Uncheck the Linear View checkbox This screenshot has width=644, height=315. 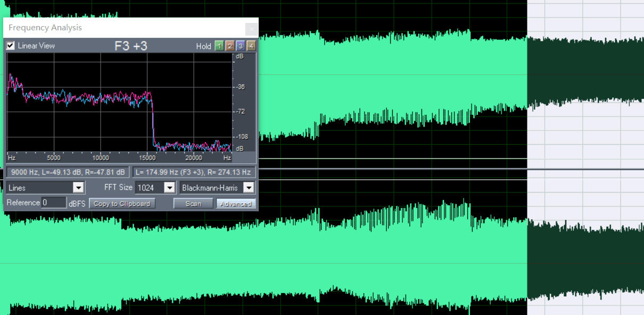point(11,46)
